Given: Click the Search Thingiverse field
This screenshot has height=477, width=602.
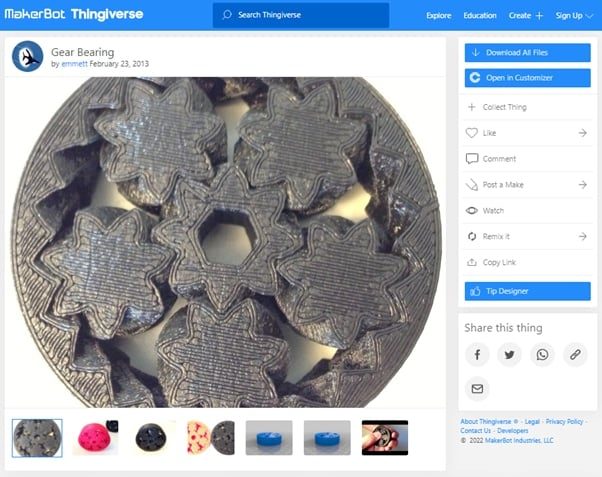Looking at the screenshot, I should point(301,15).
